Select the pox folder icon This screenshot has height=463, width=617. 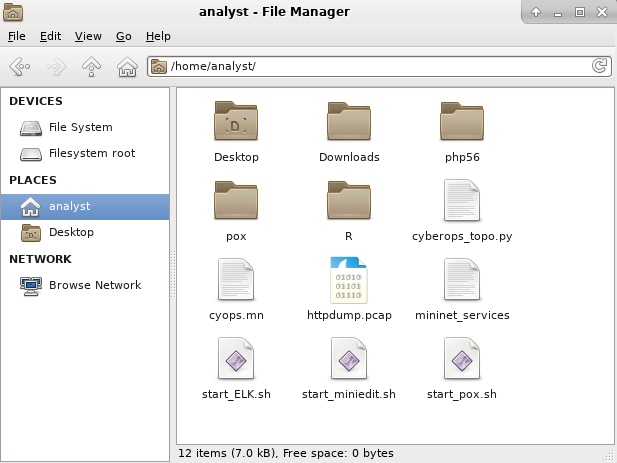click(236, 200)
